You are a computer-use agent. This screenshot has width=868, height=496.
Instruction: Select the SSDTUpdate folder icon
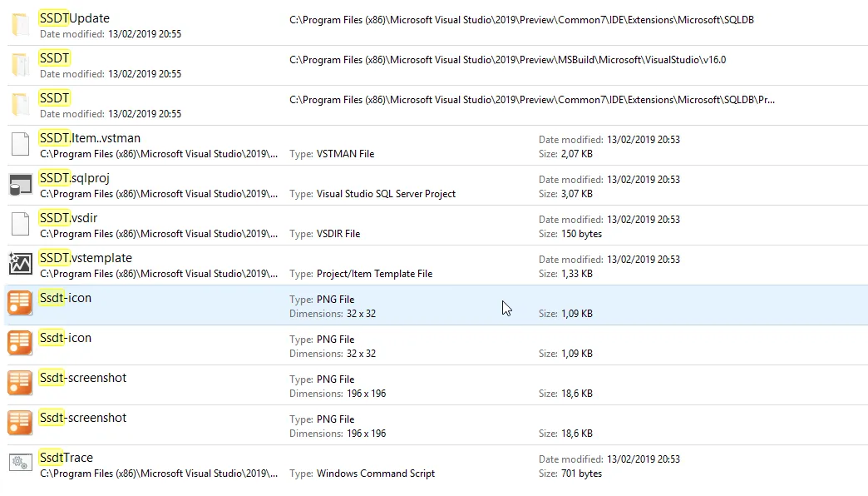click(21, 25)
